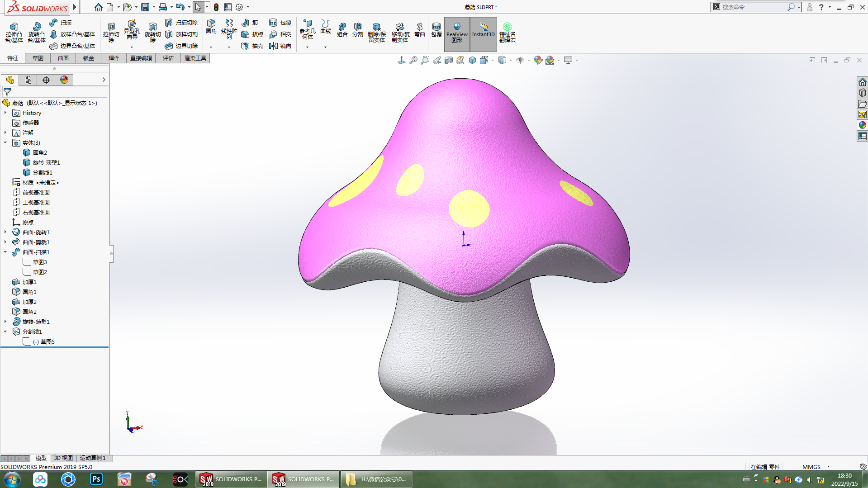Switch to the 钣金 sheet metal tab

(x=89, y=58)
